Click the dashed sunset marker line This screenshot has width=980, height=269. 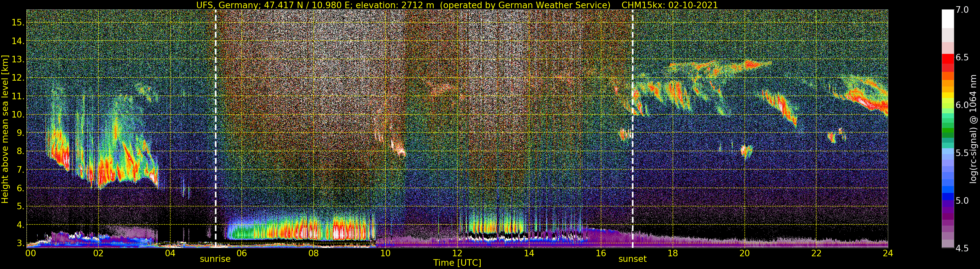632,129
